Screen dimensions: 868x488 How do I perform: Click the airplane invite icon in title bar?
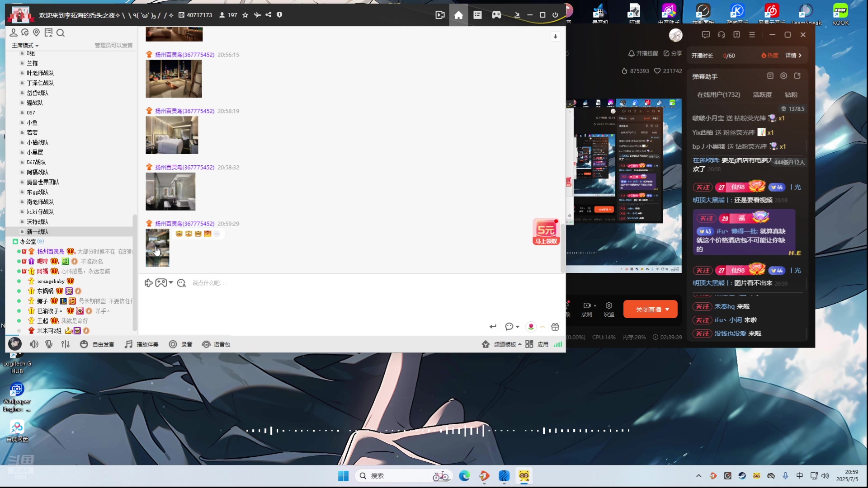coord(257,15)
